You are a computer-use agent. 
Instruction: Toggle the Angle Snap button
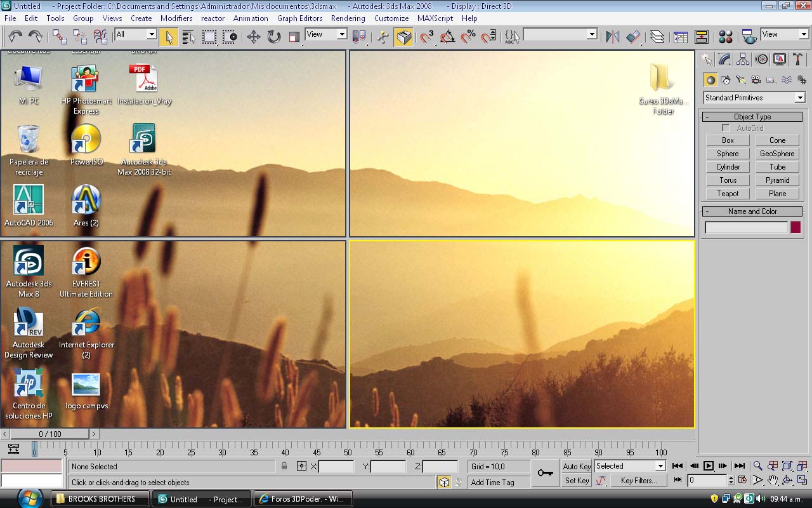point(447,37)
